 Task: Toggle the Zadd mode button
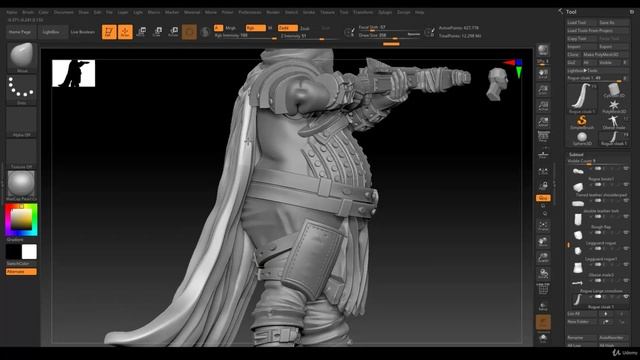coord(287,28)
